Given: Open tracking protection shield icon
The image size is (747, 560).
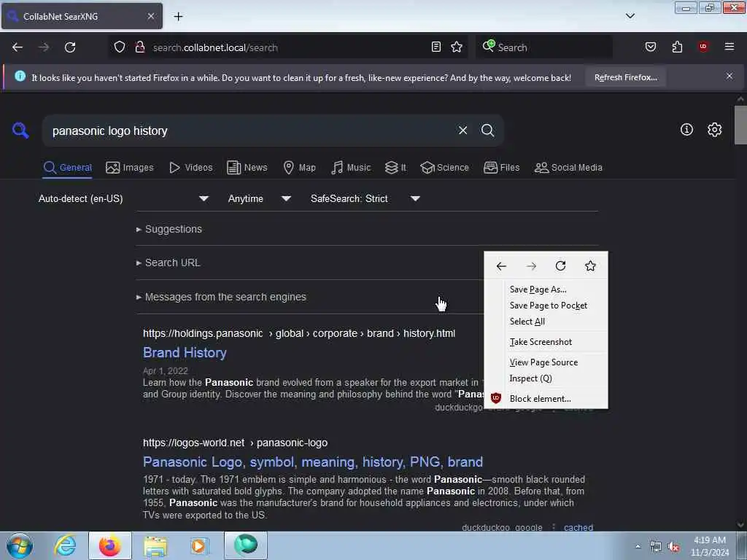Looking at the screenshot, I should [120, 47].
